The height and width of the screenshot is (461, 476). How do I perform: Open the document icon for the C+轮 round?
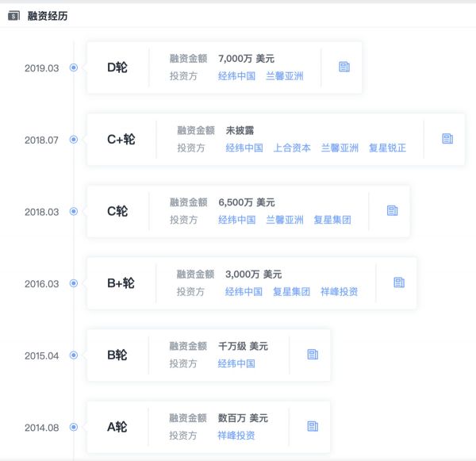pyautogui.click(x=447, y=139)
